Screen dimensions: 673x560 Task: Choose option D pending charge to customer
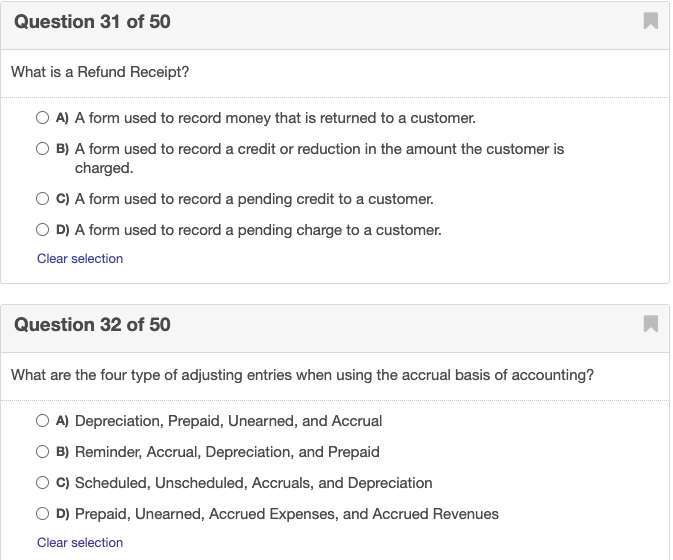[x=44, y=230]
